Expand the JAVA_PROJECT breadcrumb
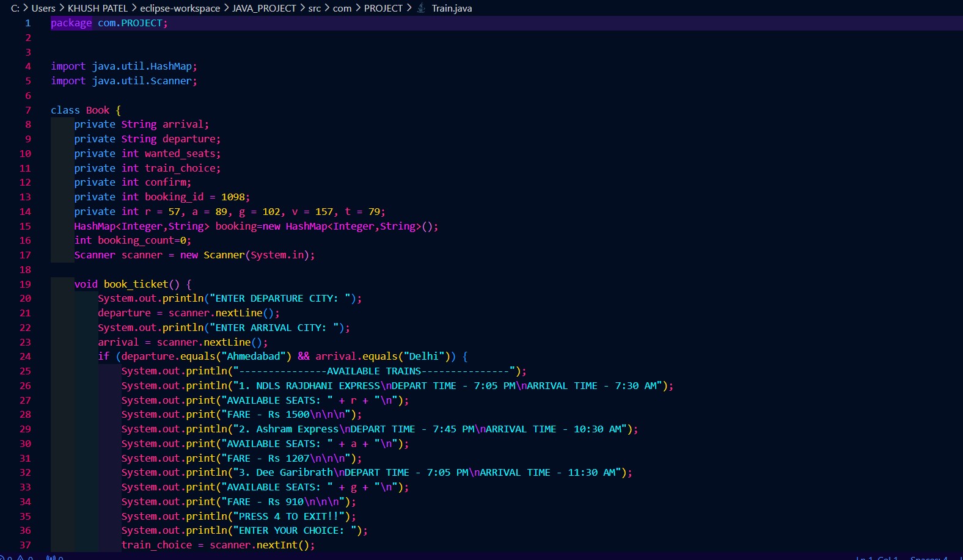Image resolution: width=963 pixels, height=560 pixels. [x=264, y=8]
